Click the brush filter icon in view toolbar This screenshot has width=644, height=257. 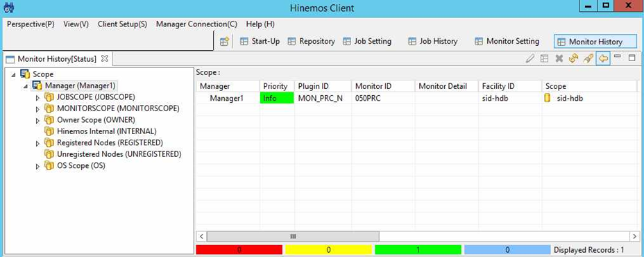[588, 59]
